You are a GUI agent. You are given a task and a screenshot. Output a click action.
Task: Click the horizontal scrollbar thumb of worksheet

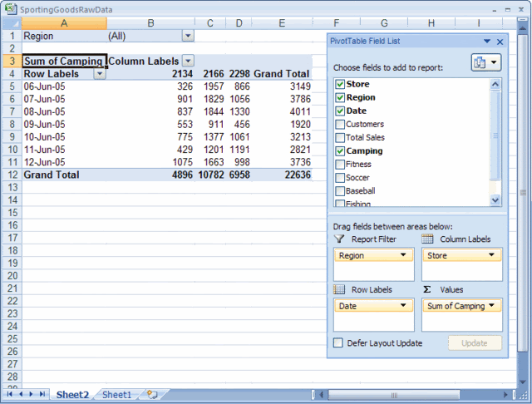pyautogui.click(x=394, y=395)
